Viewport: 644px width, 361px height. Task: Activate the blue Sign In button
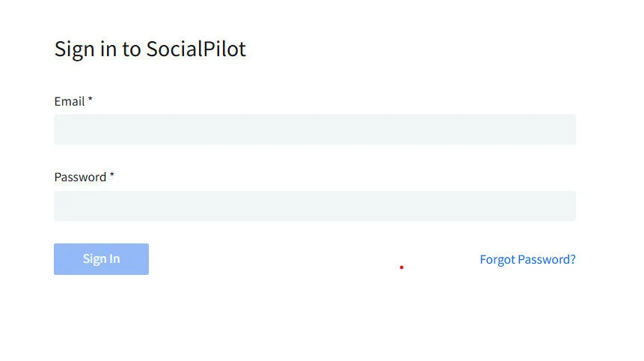(101, 259)
